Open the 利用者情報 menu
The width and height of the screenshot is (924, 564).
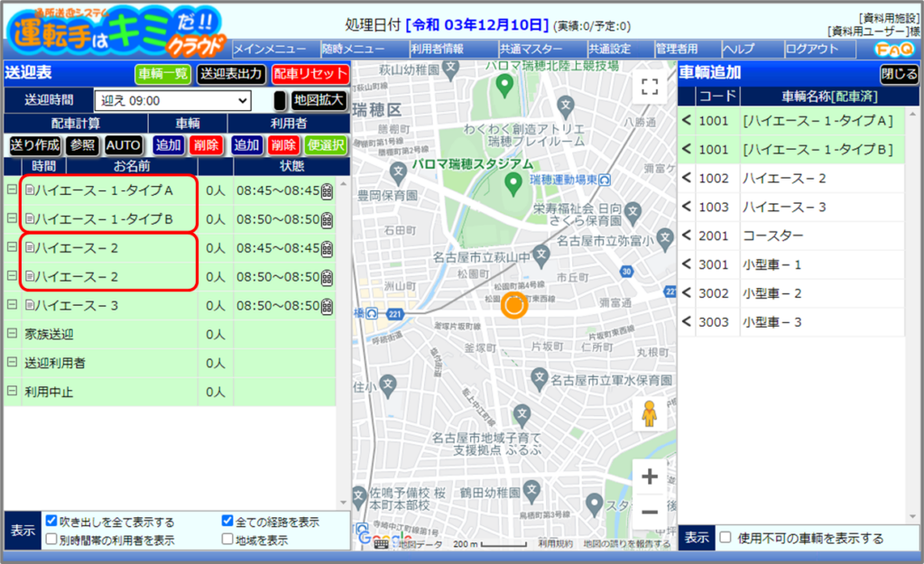pos(437,49)
